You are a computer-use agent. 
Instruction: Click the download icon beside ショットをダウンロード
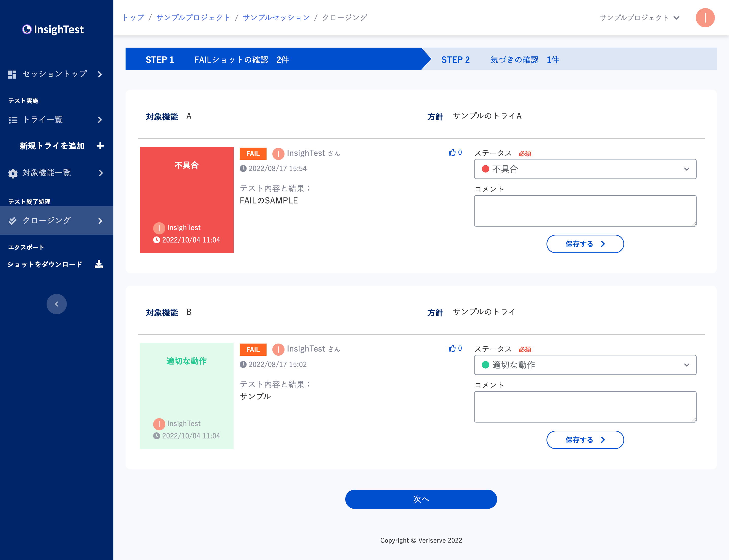coord(99,264)
